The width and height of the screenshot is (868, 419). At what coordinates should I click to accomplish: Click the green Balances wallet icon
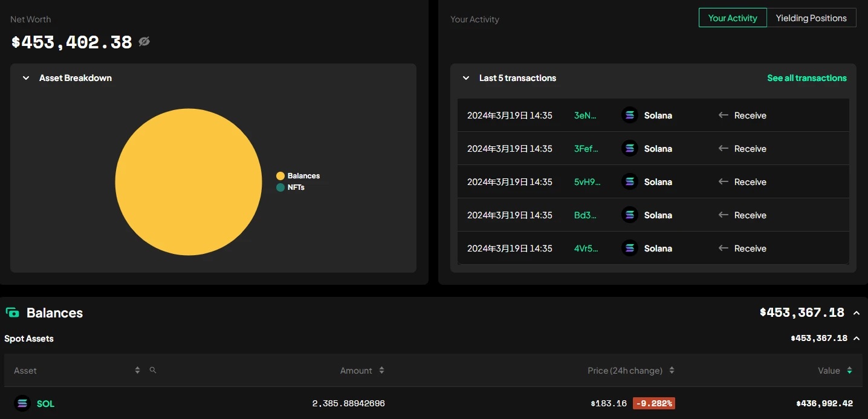click(x=12, y=313)
